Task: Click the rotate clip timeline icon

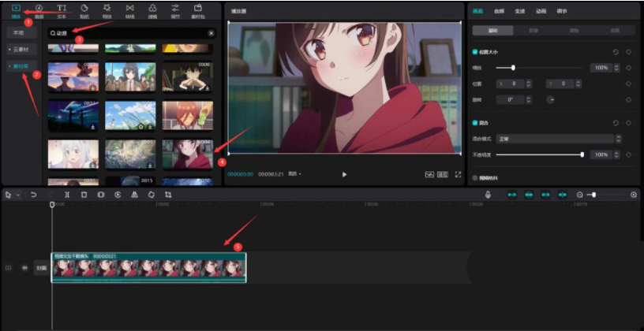Action: 152,195
